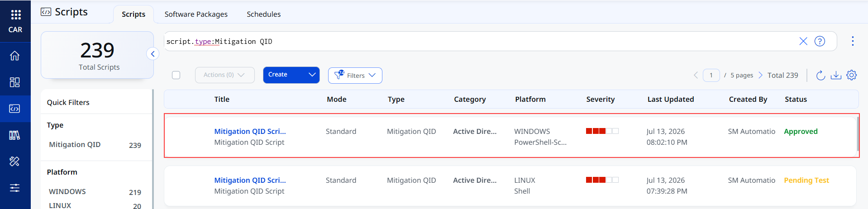Switch to Software Packages tab
868x209 pixels.
(196, 14)
